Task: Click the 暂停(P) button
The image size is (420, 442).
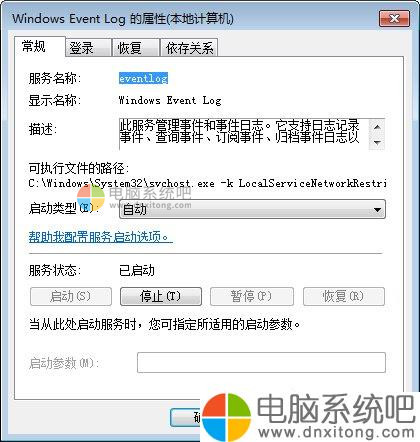Action: pyautogui.click(x=252, y=296)
